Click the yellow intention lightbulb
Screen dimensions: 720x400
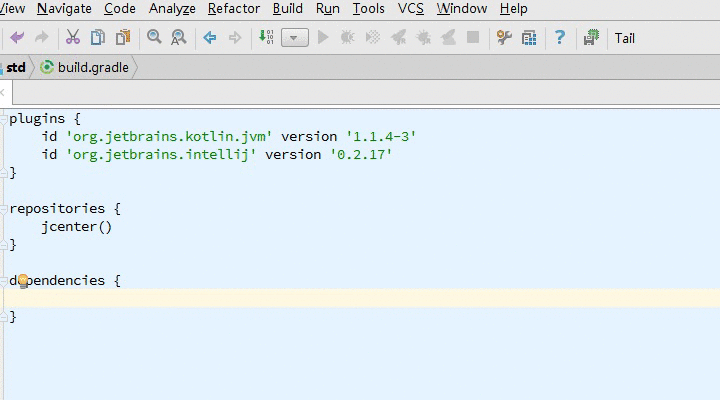point(23,281)
